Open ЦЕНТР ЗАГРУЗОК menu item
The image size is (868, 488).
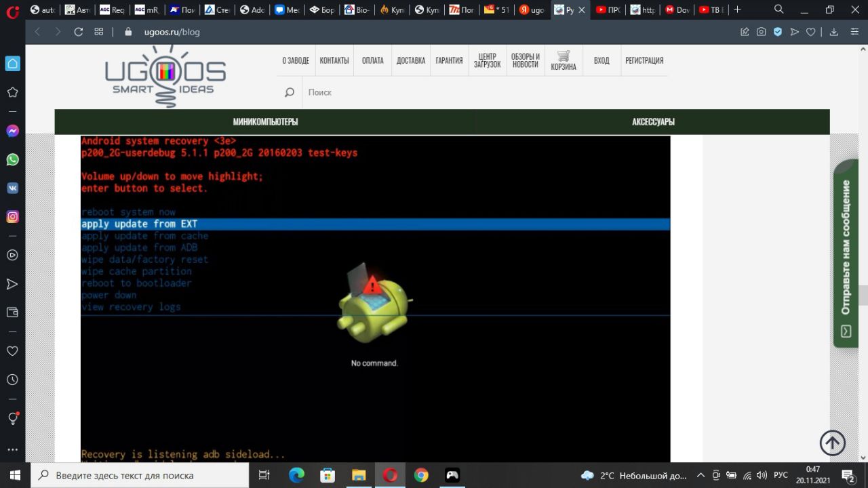pyautogui.click(x=487, y=60)
